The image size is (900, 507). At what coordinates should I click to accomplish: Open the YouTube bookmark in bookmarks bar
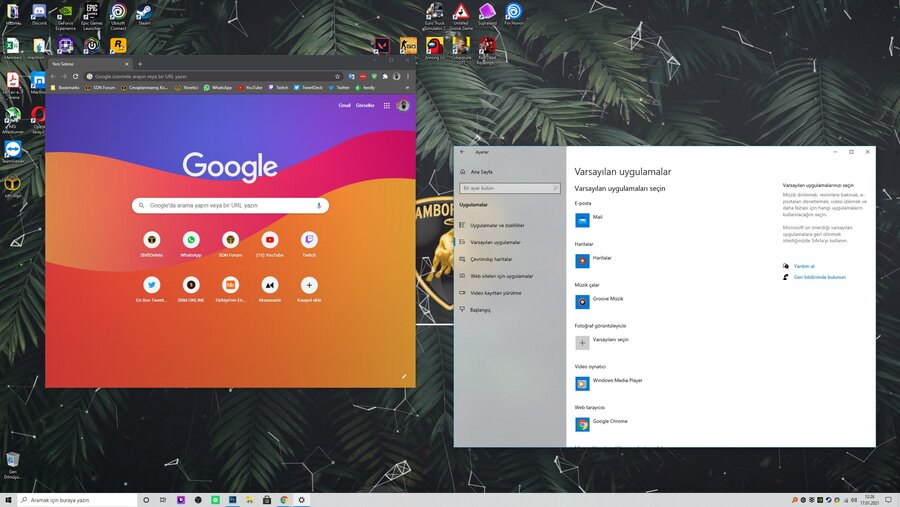coord(250,87)
